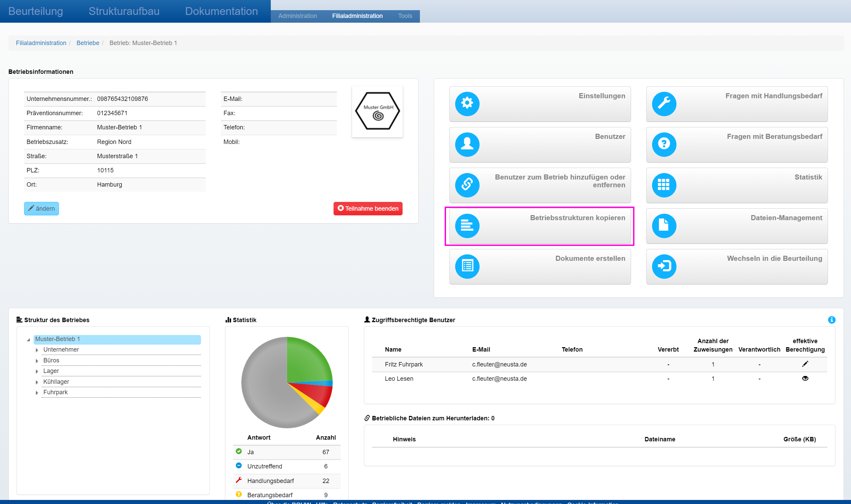Switch to the Strukturaufbau main tab
The image size is (851, 504).
[124, 11]
